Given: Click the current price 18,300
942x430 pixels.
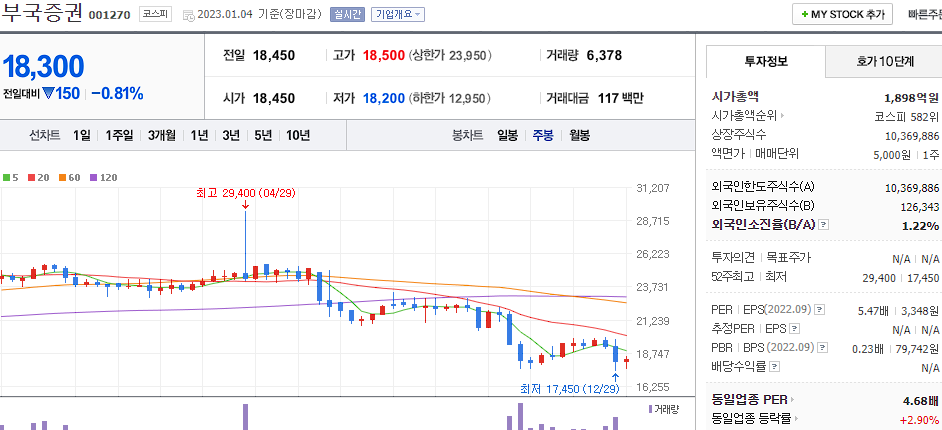Looking at the screenshot, I should pyautogui.click(x=43, y=67).
